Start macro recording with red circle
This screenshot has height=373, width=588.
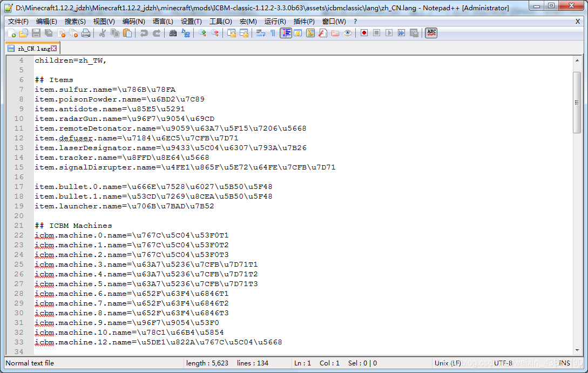[x=364, y=33]
